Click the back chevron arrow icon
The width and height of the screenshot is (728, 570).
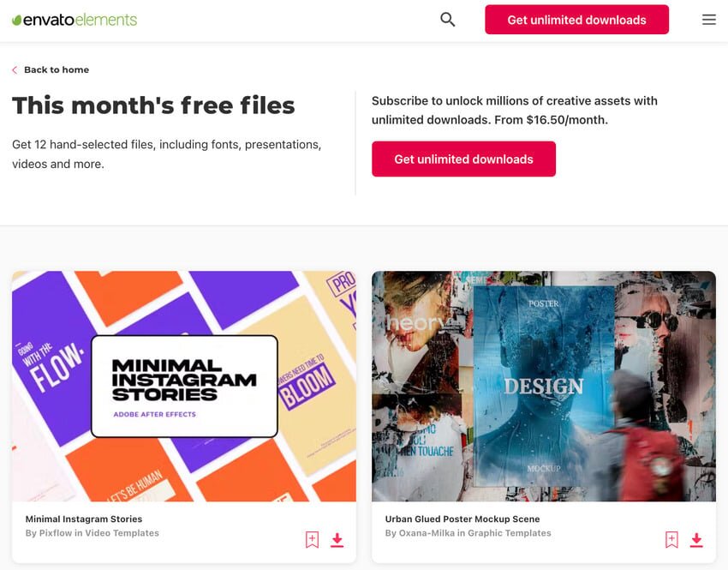click(15, 69)
